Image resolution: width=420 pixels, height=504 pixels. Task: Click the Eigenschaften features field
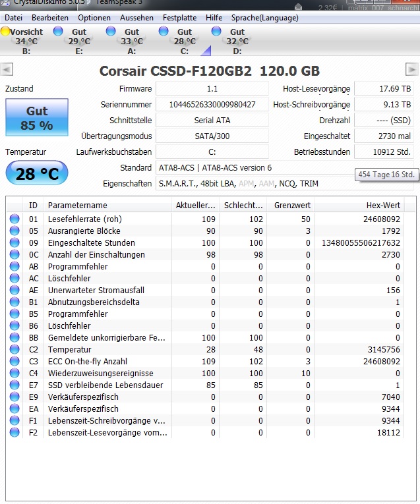[285, 184]
